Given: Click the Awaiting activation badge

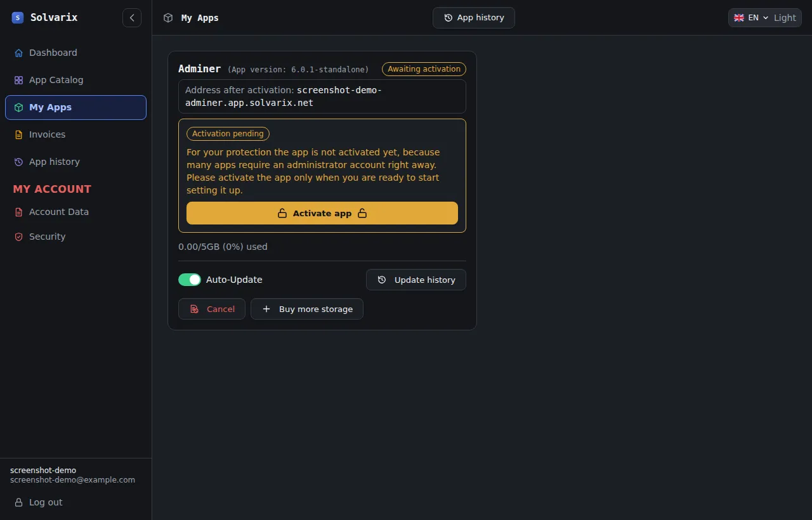Looking at the screenshot, I should tap(424, 69).
